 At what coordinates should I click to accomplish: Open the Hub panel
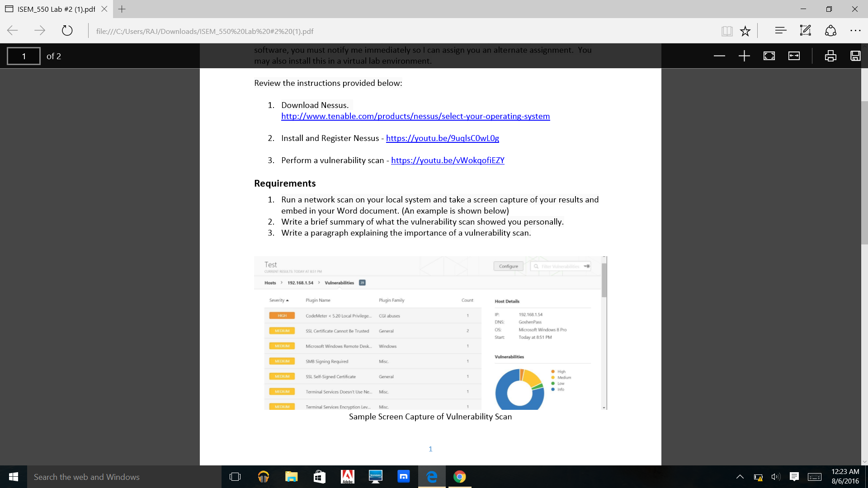click(781, 31)
